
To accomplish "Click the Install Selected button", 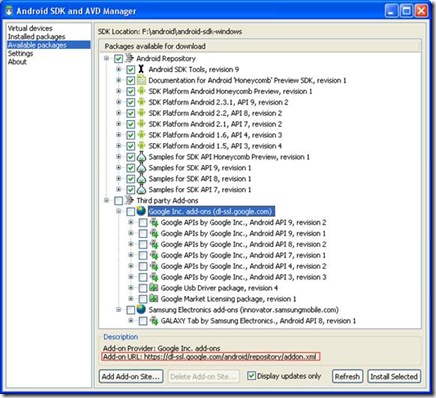I will (394, 377).
